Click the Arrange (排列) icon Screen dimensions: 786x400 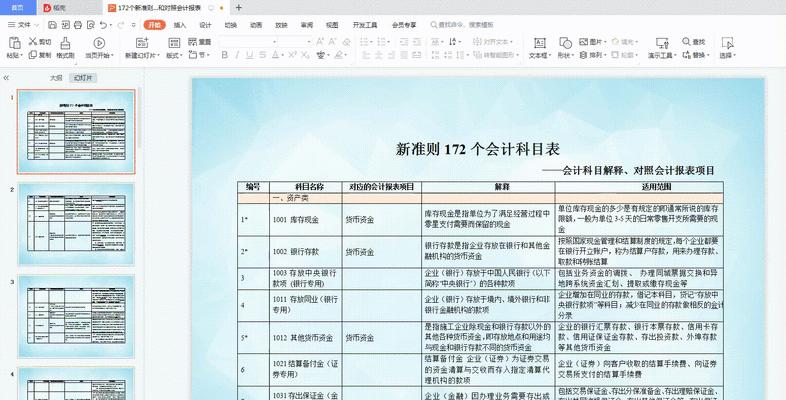pos(583,55)
